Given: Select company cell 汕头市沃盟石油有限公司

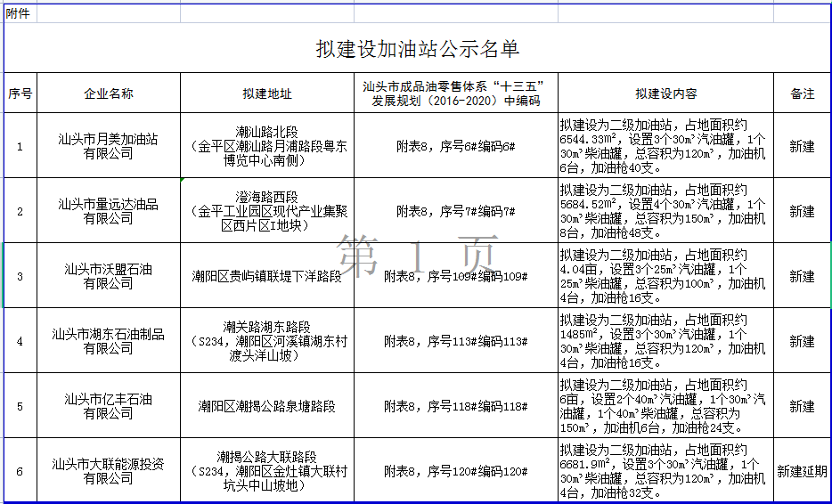Looking at the screenshot, I should pyautogui.click(x=109, y=276).
